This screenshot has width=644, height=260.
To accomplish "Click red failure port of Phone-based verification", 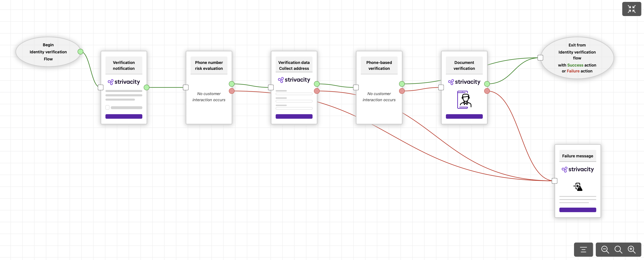I will click(x=402, y=91).
